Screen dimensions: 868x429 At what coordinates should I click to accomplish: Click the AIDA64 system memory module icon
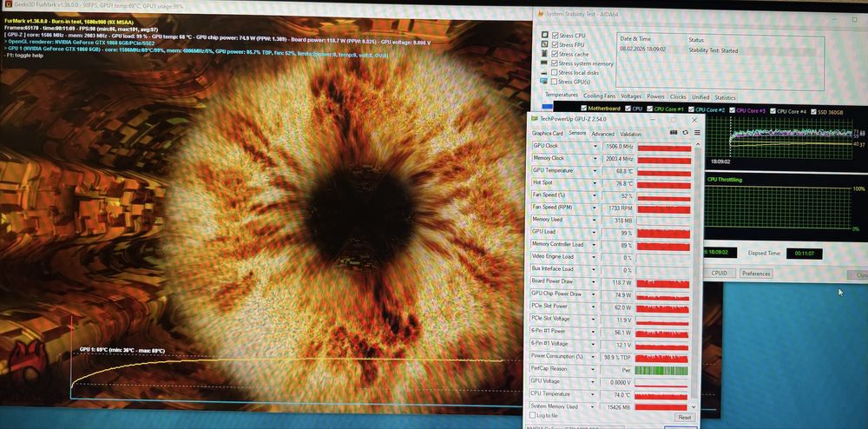(x=544, y=63)
